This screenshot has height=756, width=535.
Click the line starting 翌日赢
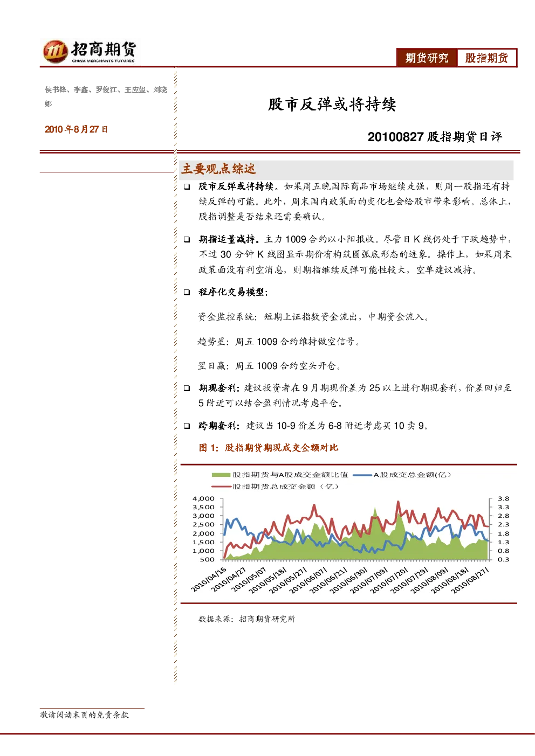(x=270, y=366)
